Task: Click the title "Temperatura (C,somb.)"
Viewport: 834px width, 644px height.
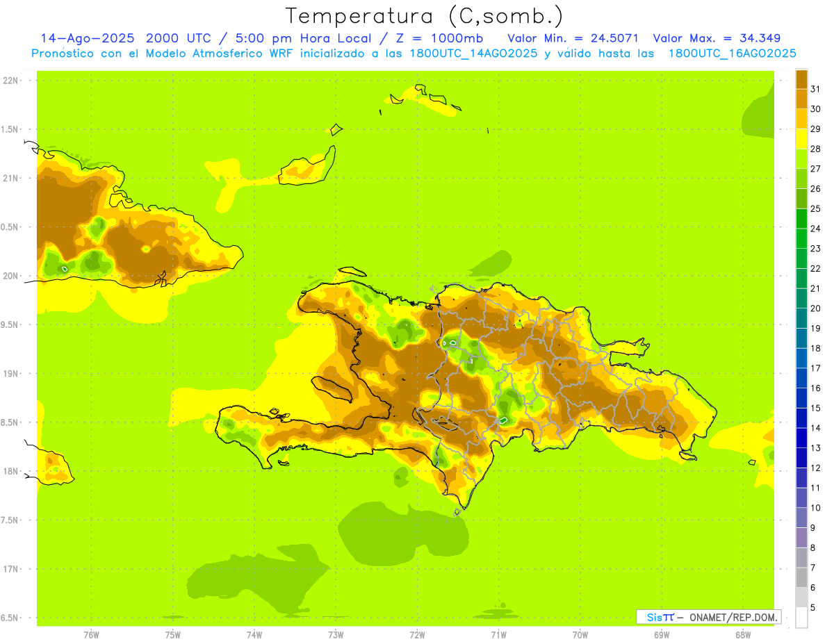Action: point(424,16)
